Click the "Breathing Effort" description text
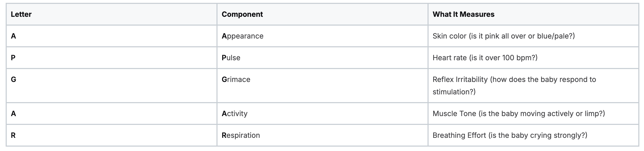The width and height of the screenshot is (644, 151). pos(459,135)
